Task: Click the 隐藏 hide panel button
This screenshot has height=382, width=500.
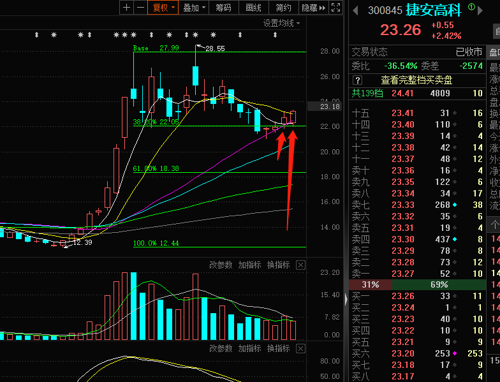Action: (x=313, y=8)
